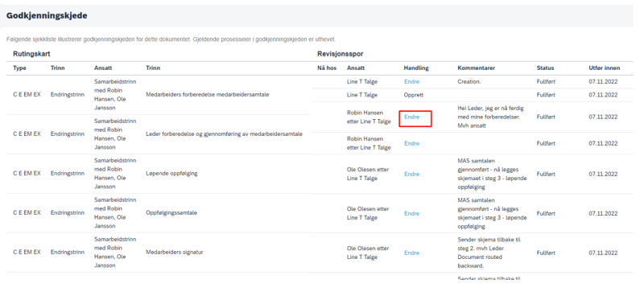Open Endre link beside the 'Hei Leder' comment

pyautogui.click(x=411, y=117)
